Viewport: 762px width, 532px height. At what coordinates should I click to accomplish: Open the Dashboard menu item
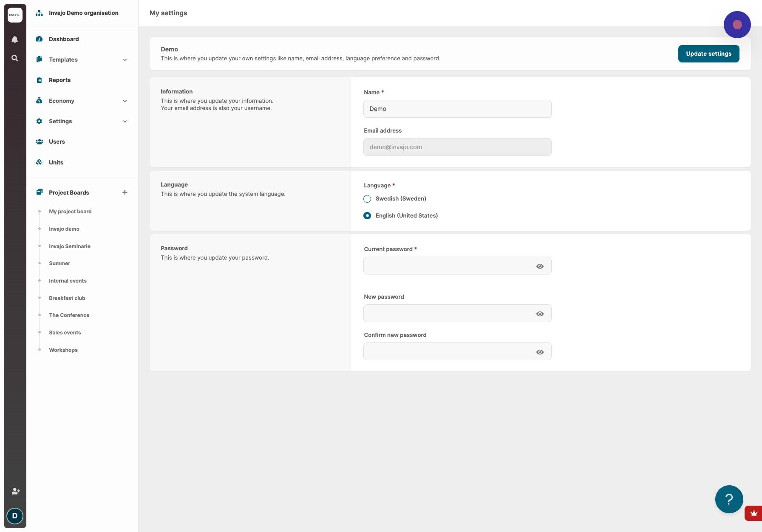64,39
